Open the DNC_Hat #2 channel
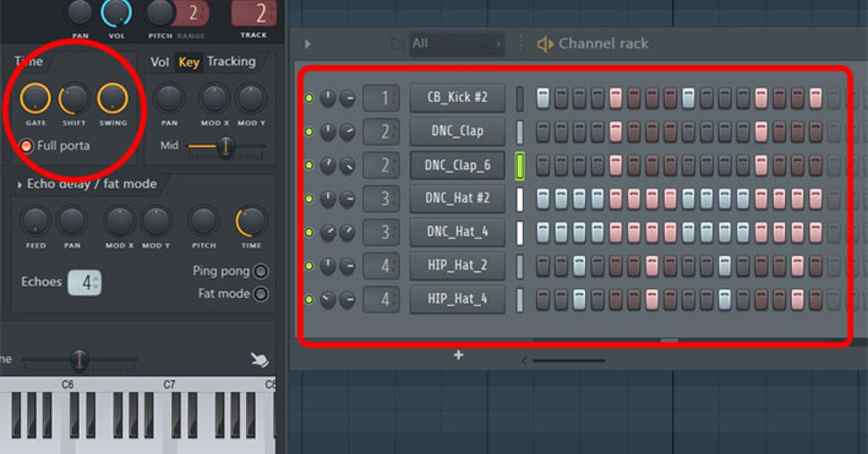 pyautogui.click(x=457, y=199)
